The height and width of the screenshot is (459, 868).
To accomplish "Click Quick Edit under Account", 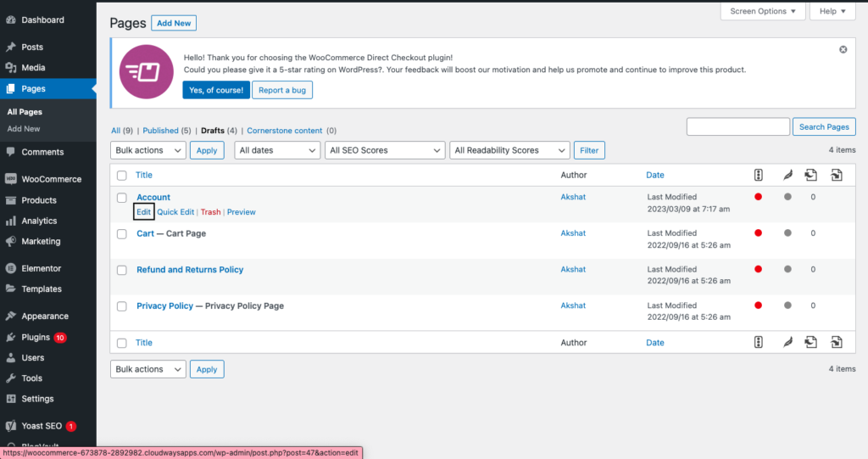I will pyautogui.click(x=175, y=212).
